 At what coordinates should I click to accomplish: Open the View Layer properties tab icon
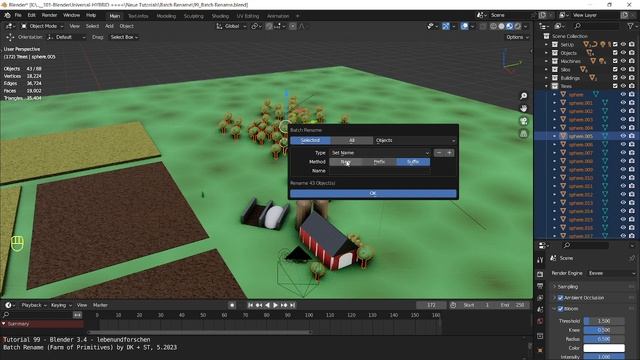pos(540,298)
